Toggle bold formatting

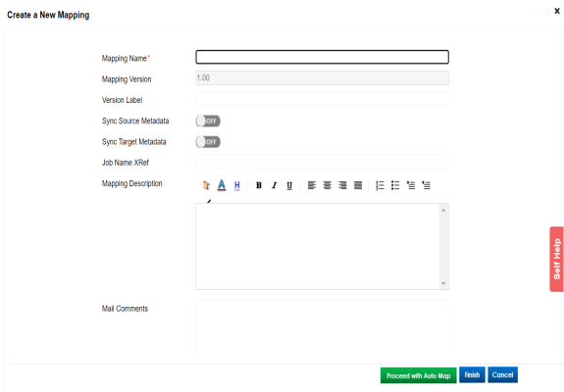(x=259, y=185)
